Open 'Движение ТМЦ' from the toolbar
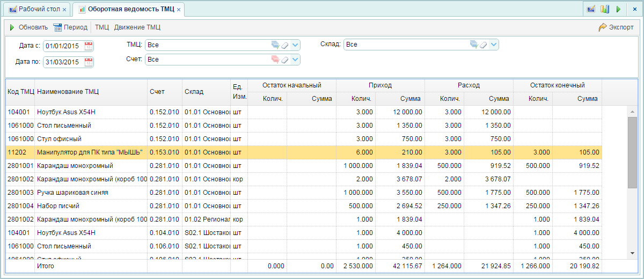 137,27
